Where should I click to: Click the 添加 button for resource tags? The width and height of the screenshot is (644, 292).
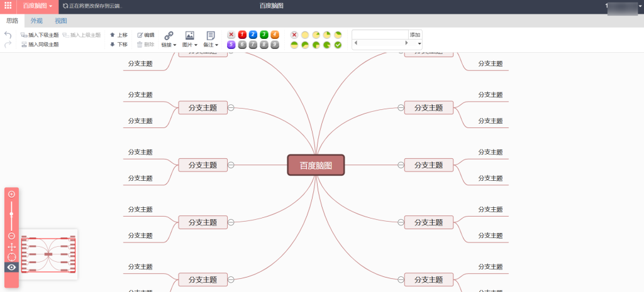coord(415,35)
